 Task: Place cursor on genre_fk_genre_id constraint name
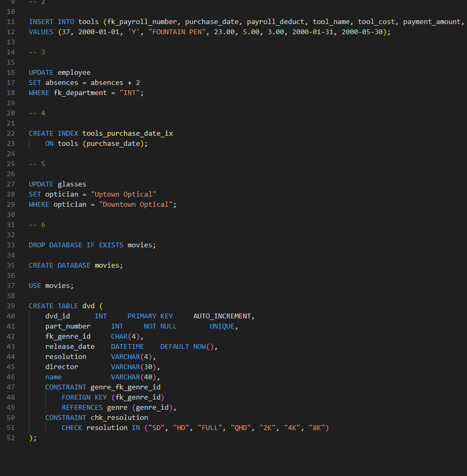point(126,387)
